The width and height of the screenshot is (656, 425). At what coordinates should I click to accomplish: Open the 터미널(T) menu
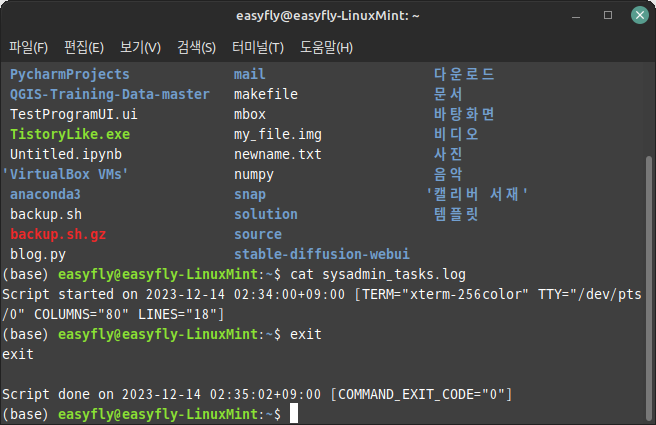pos(258,47)
